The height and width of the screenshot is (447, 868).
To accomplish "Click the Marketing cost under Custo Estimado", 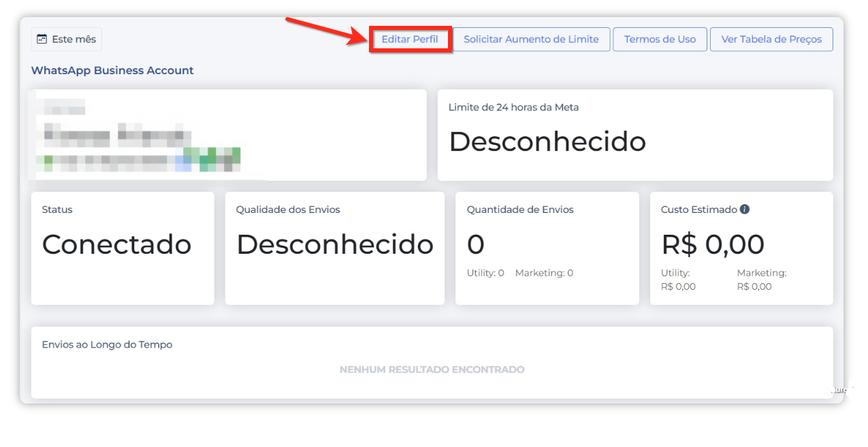I will click(x=761, y=280).
